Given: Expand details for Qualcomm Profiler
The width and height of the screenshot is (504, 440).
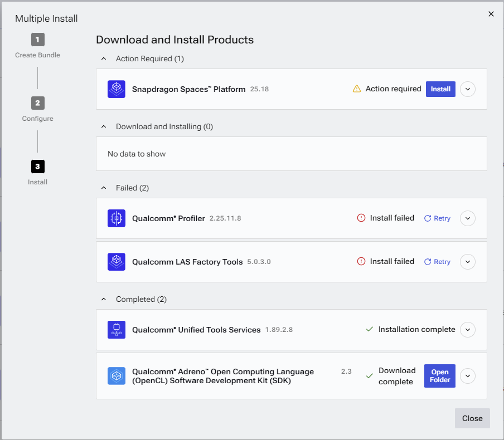Looking at the screenshot, I should (468, 218).
